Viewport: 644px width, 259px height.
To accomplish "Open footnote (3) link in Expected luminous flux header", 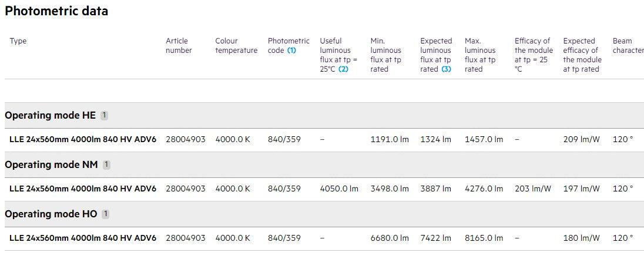I will click(x=447, y=69).
